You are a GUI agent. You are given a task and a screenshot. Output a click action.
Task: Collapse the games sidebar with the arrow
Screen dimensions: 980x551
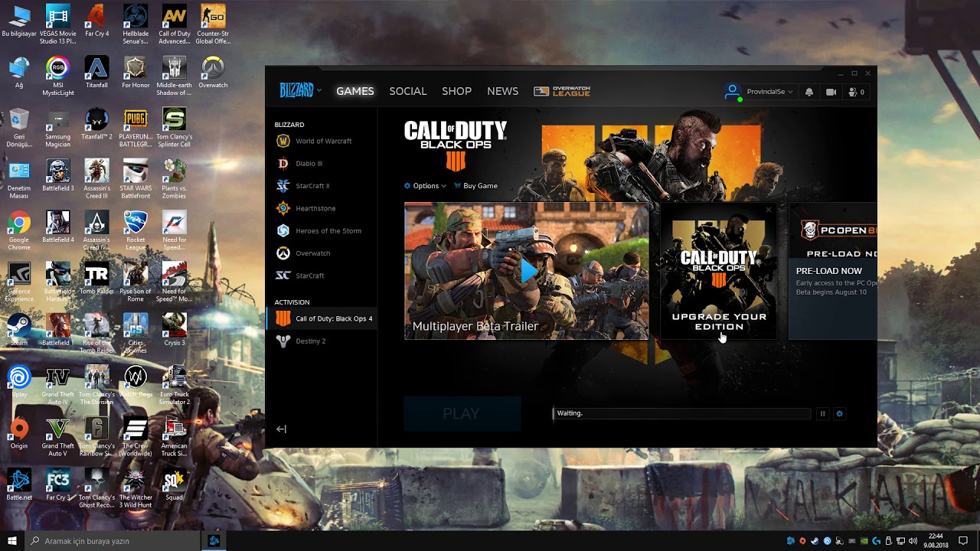tap(281, 429)
